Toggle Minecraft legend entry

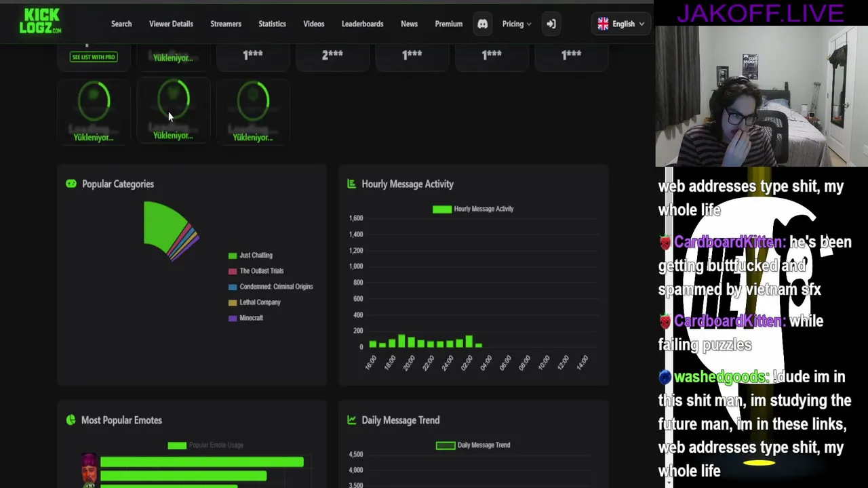(x=245, y=318)
